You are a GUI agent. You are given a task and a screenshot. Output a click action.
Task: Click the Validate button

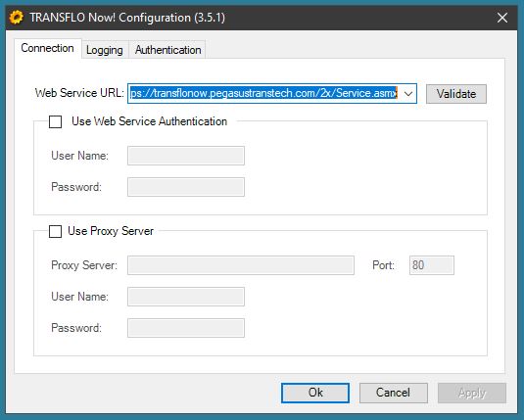[x=456, y=94]
